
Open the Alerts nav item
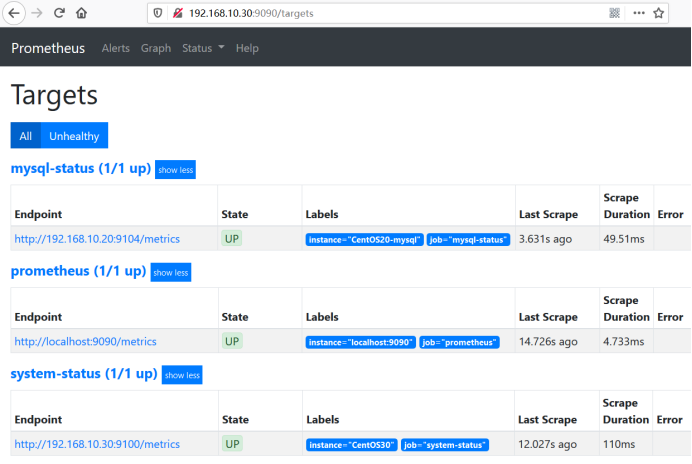pos(116,48)
